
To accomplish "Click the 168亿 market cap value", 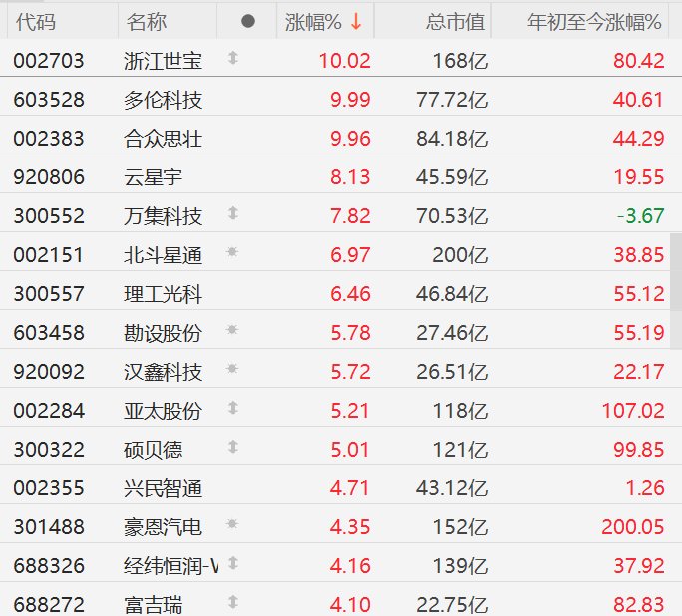I will [460, 61].
